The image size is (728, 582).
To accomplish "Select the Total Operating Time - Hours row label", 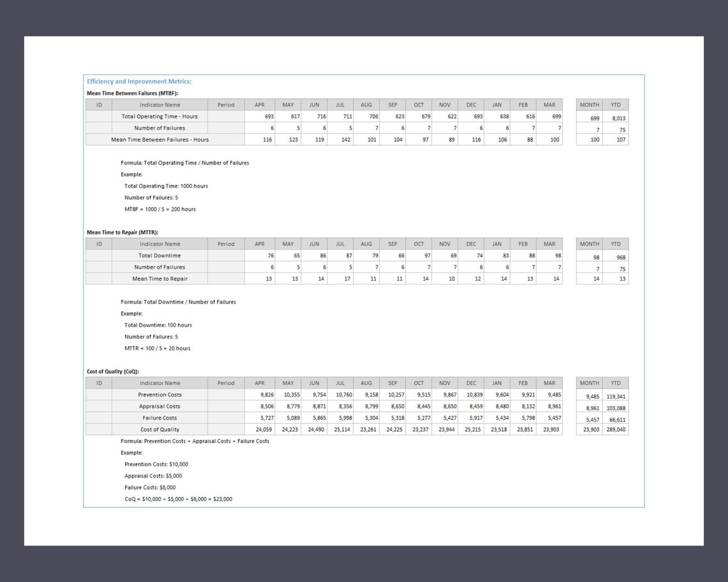I will (160, 116).
